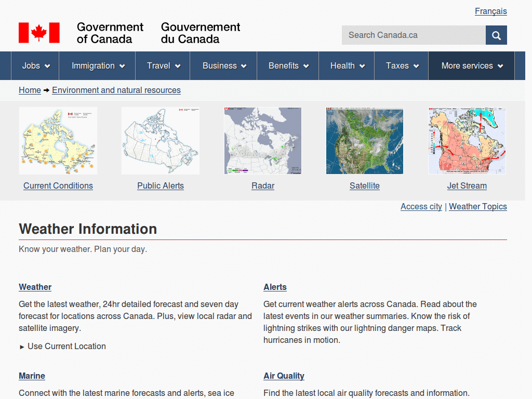Follow the Current Conditions text link

click(58, 186)
